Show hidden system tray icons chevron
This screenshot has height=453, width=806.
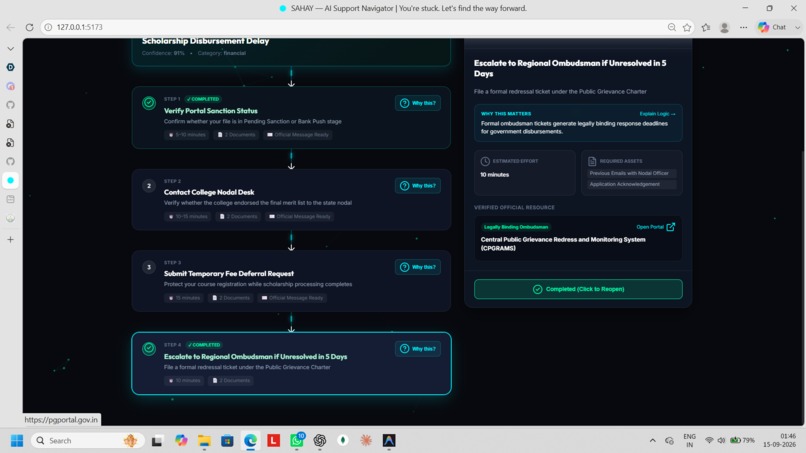coord(652,441)
